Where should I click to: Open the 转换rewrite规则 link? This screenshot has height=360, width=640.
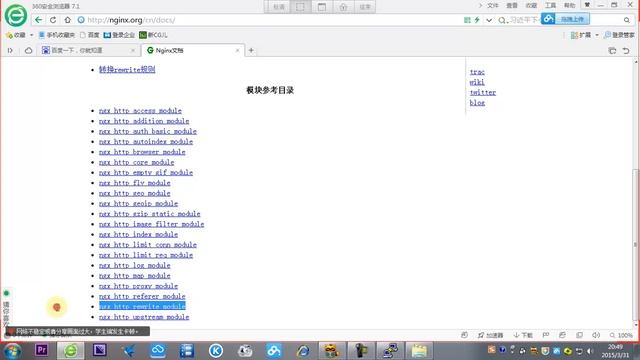[127, 69]
